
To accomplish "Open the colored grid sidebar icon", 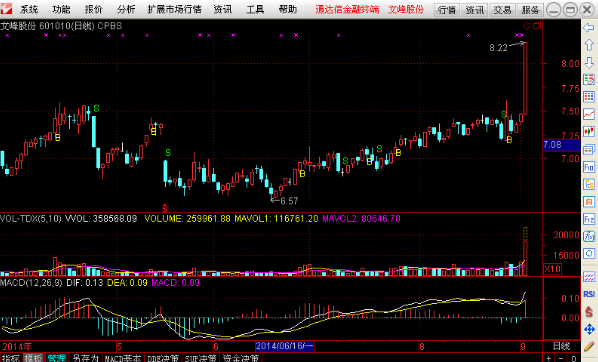I will click(x=589, y=97).
